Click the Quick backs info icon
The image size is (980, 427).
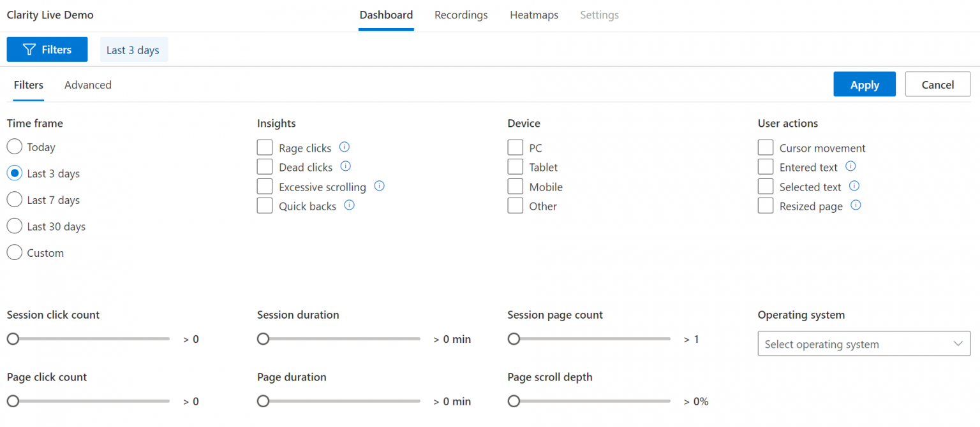click(349, 205)
